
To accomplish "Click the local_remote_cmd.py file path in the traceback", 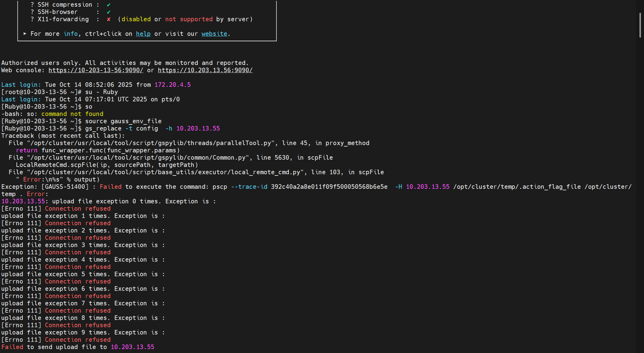I will [x=165, y=172].
